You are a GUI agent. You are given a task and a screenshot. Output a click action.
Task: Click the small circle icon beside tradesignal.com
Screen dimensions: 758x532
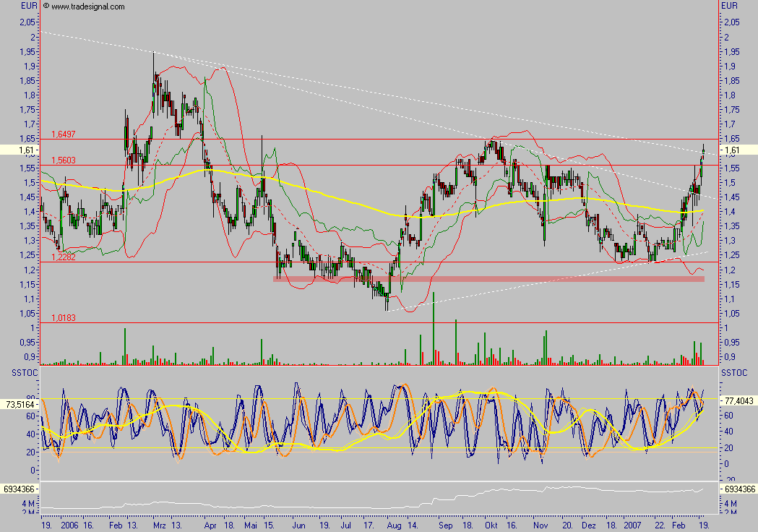pyautogui.click(x=46, y=6)
